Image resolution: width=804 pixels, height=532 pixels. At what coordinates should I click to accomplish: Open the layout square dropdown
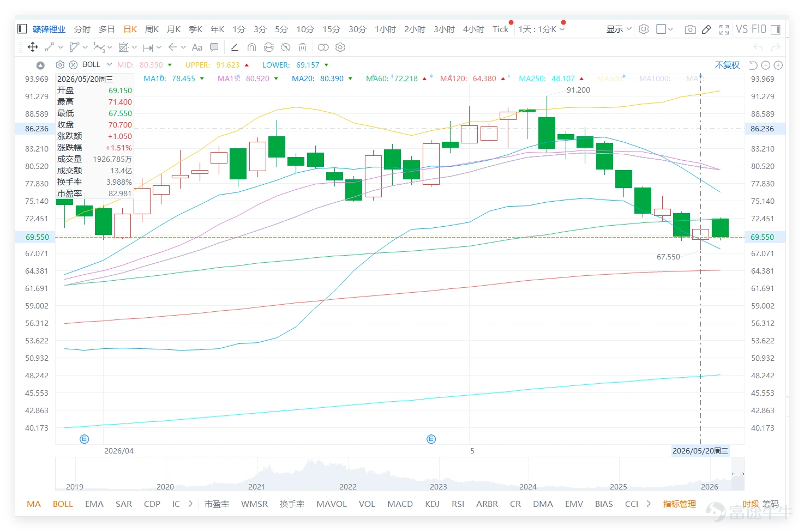(x=664, y=29)
